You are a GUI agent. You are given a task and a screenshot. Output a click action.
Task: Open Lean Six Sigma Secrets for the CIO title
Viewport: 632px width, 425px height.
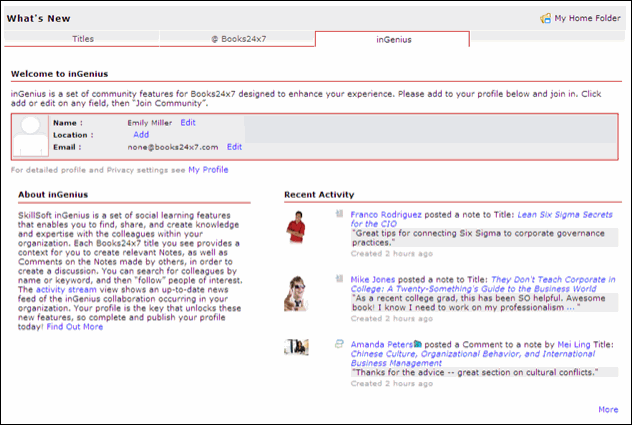pyautogui.click(x=481, y=219)
